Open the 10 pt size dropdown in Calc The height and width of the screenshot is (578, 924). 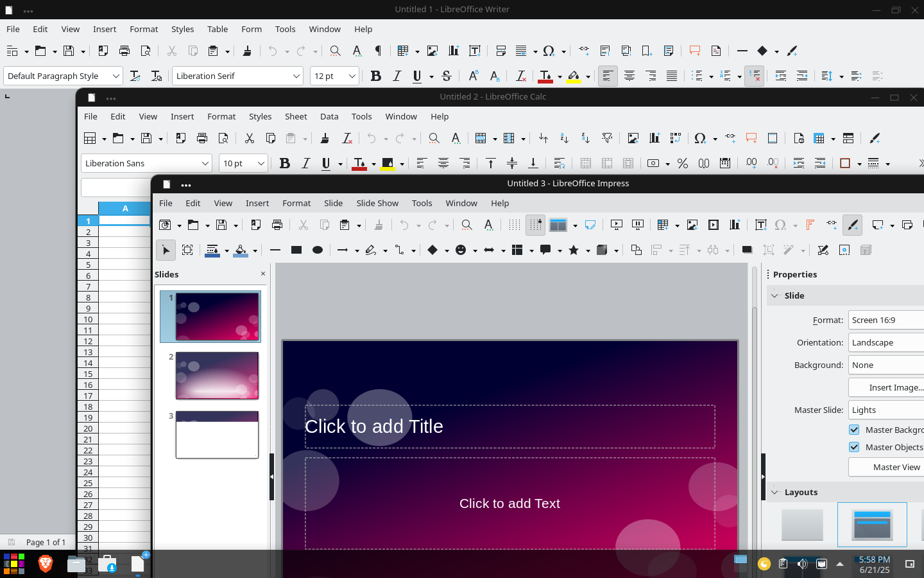pos(261,163)
